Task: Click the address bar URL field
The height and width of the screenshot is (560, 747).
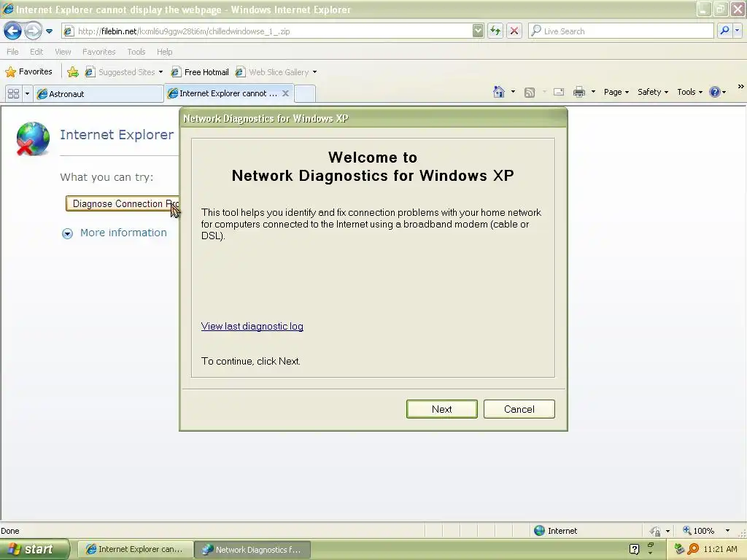Action: tap(273, 31)
